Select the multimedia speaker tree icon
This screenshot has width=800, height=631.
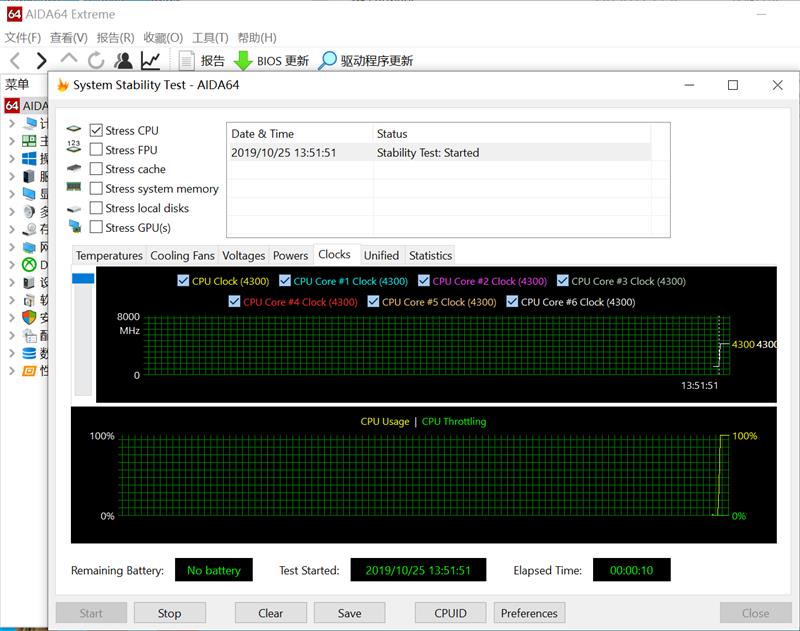click(x=29, y=211)
